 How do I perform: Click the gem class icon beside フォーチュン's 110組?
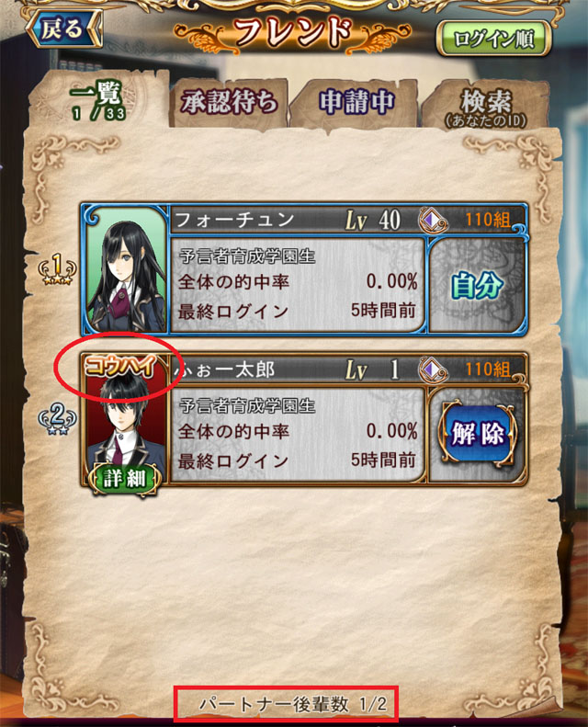click(433, 221)
